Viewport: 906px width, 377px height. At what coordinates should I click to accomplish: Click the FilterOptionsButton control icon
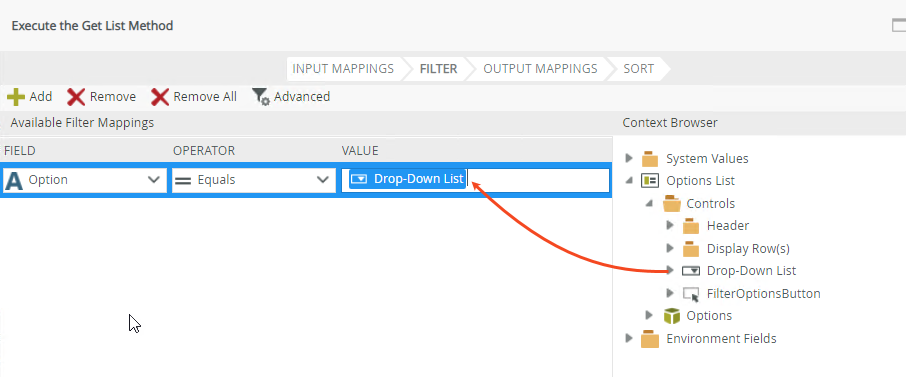pyautogui.click(x=691, y=294)
